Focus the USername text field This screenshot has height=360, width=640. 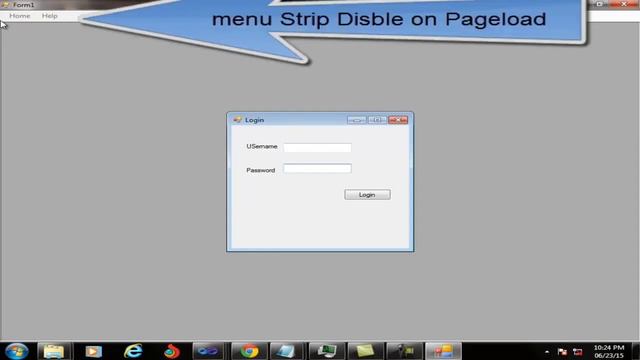coord(317,147)
